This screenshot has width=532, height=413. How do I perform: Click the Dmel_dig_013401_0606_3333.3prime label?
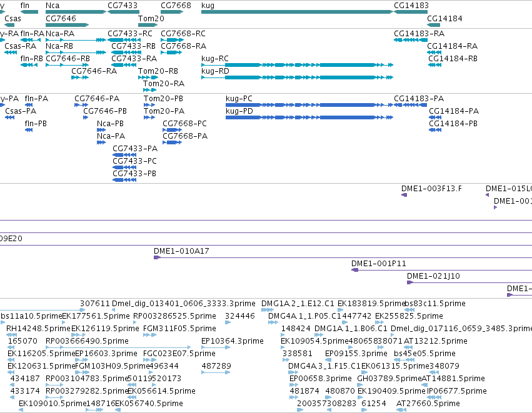(x=184, y=304)
